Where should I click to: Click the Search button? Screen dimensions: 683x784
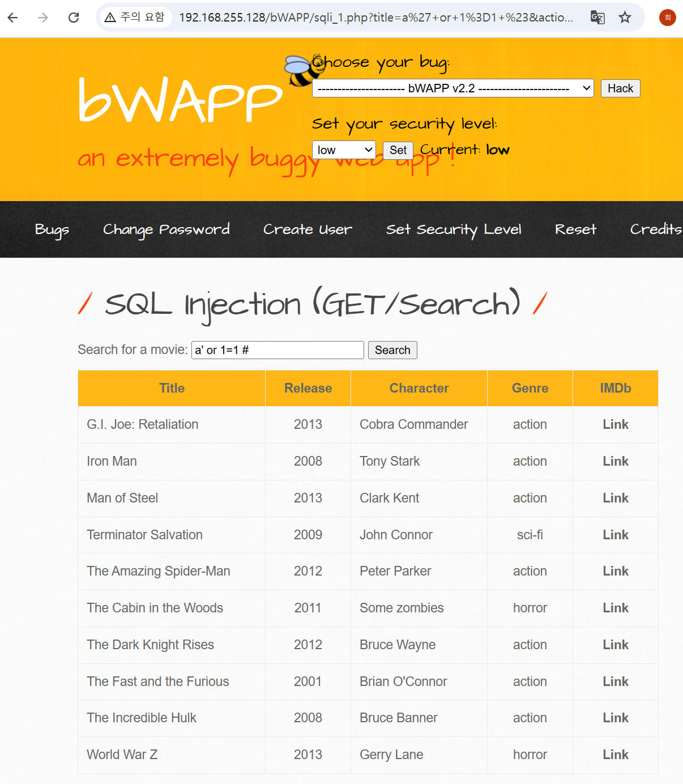click(x=392, y=350)
